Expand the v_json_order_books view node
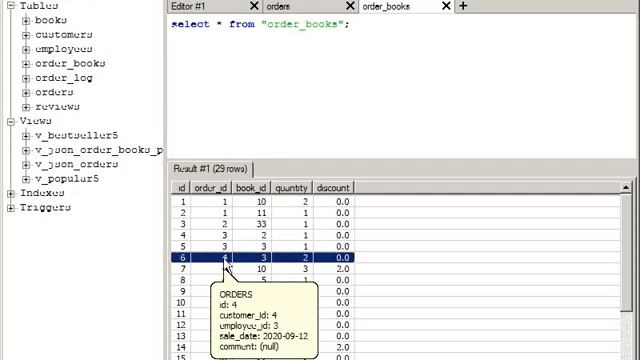 click(x=26, y=150)
